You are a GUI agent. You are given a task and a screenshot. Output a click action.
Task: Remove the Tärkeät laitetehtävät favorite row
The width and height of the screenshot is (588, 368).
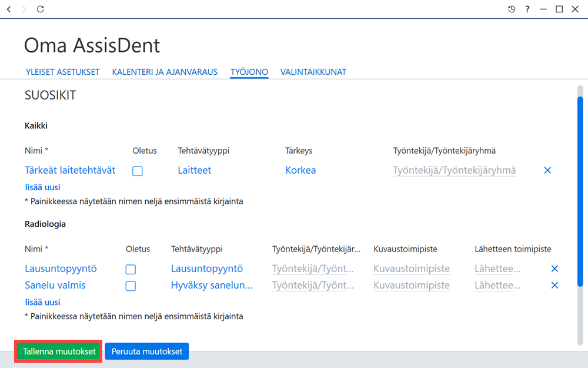click(x=547, y=171)
